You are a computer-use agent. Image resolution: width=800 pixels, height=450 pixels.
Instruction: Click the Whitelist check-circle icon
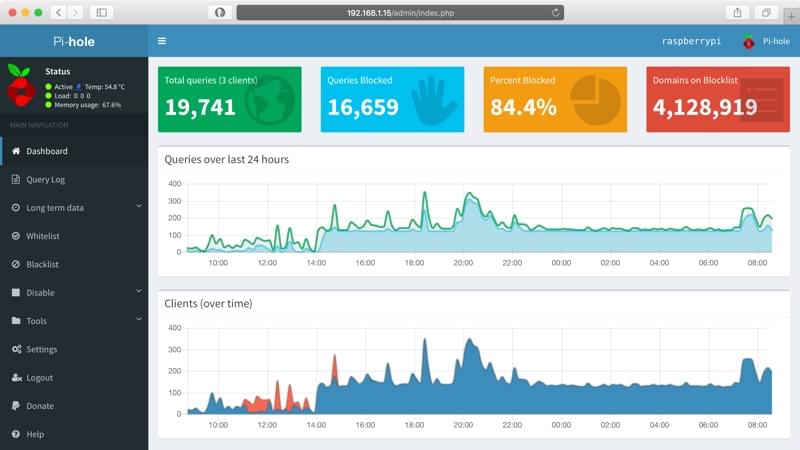(x=16, y=236)
